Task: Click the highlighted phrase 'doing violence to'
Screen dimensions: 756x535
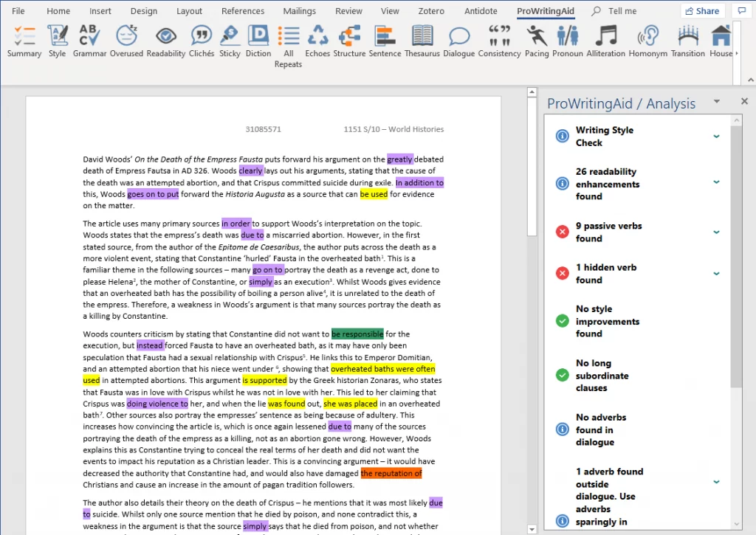Action: 157,404
